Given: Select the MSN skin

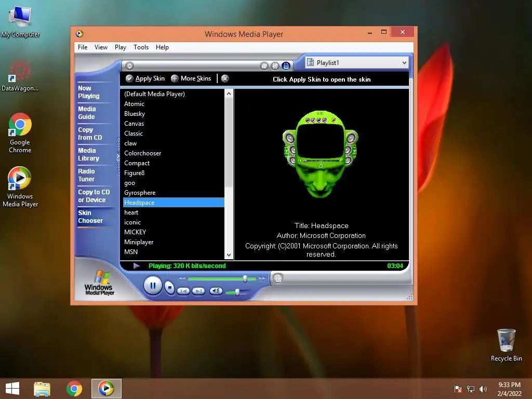Looking at the screenshot, I should (174, 251).
